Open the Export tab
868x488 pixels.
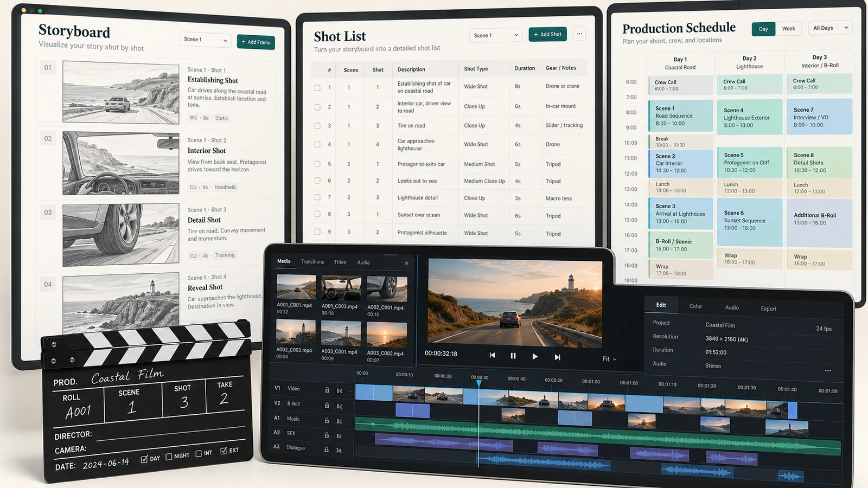(769, 309)
